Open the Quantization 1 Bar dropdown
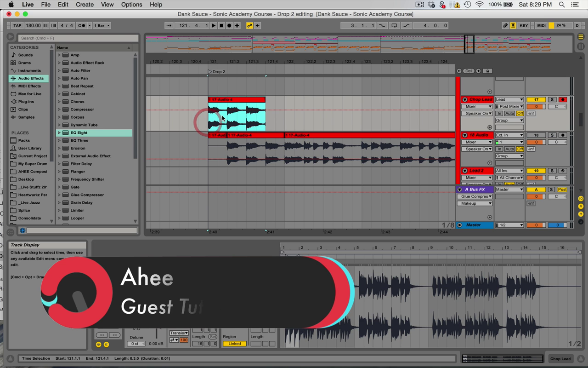The width and height of the screenshot is (588, 368). (x=102, y=26)
